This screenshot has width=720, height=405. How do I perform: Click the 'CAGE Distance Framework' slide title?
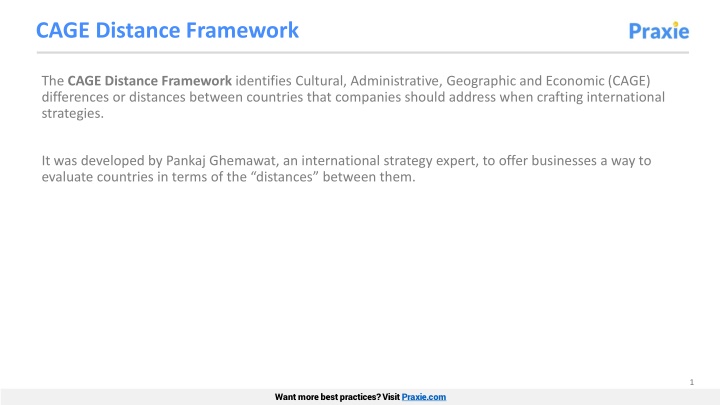(167, 30)
